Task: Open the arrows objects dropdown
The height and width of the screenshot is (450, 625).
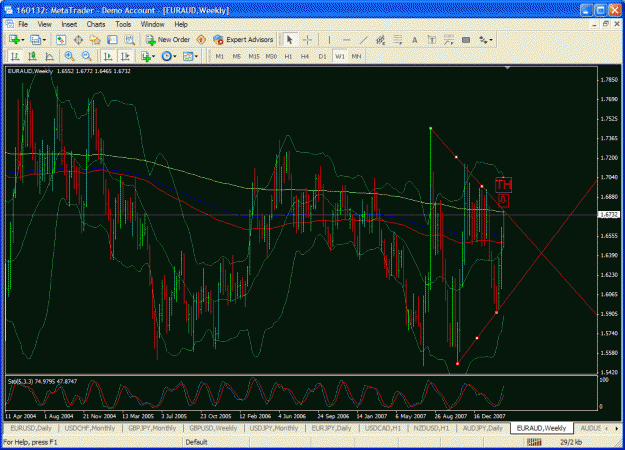Action: (x=491, y=40)
